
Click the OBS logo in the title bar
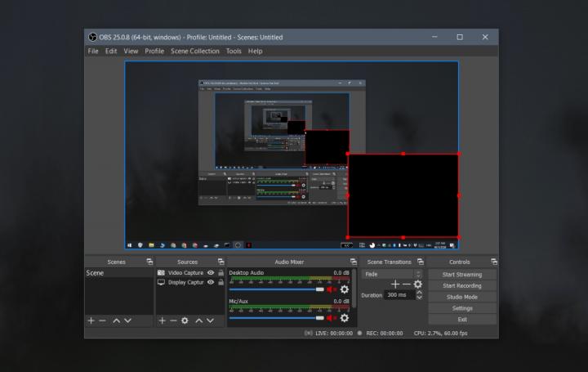click(92, 37)
